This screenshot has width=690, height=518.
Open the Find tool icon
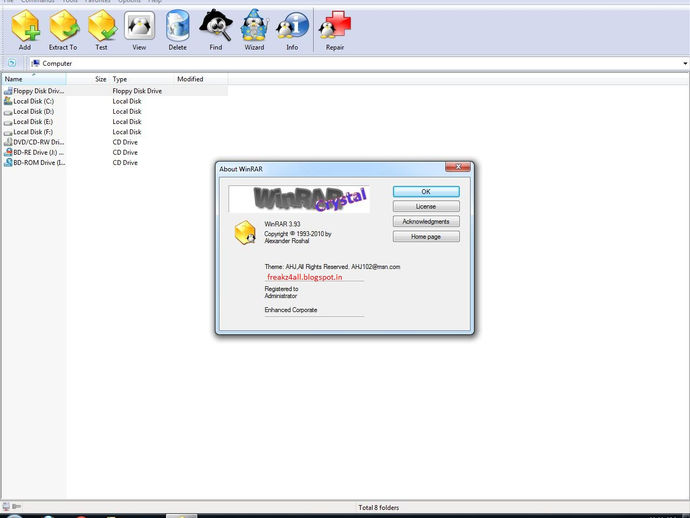(x=216, y=30)
